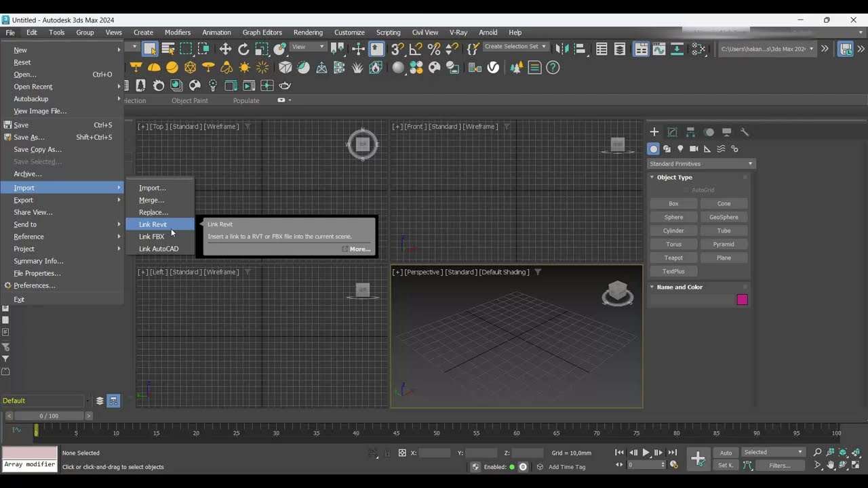Choose Link FBX from Import submenu

(x=152, y=237)
